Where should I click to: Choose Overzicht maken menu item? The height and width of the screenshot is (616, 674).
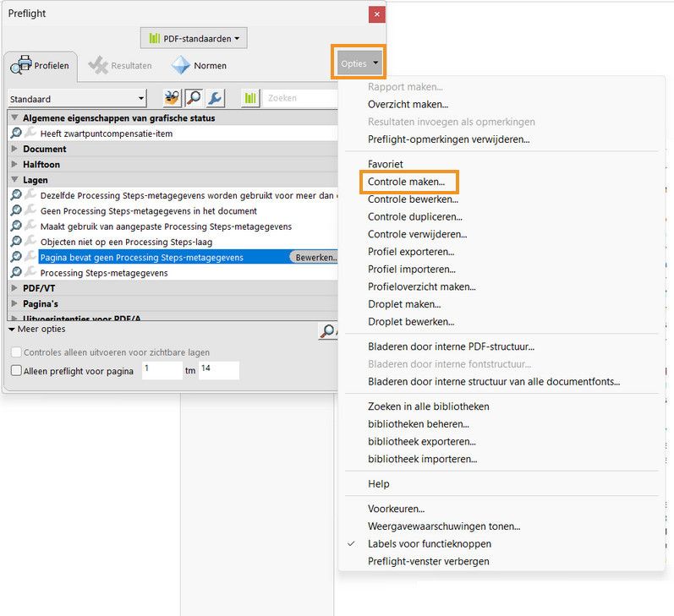[408, 105]
